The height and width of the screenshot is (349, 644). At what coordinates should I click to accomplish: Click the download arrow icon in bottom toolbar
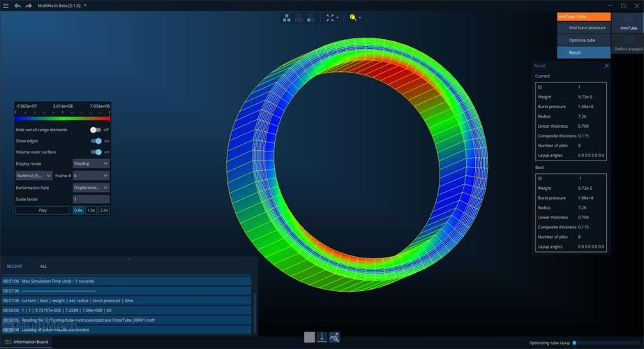[322, 337]
